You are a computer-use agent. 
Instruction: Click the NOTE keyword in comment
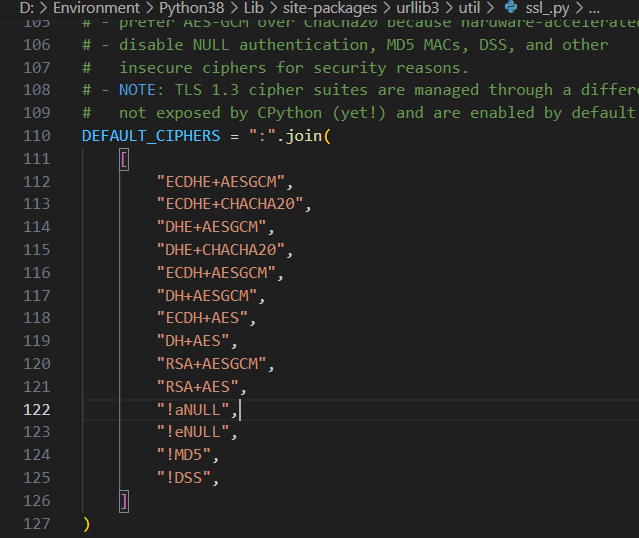(x=137, y=90)
